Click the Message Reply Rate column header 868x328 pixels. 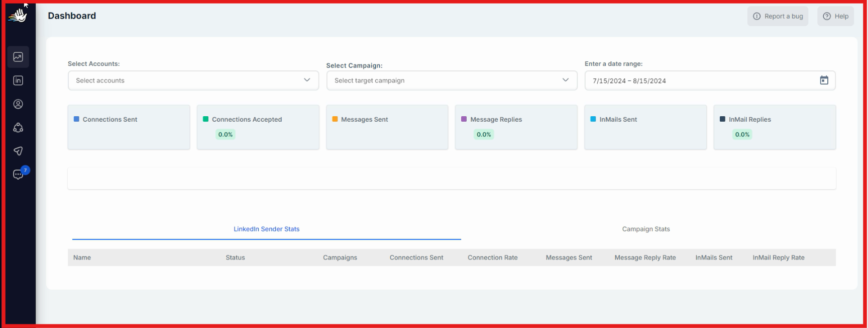point(645,258)
